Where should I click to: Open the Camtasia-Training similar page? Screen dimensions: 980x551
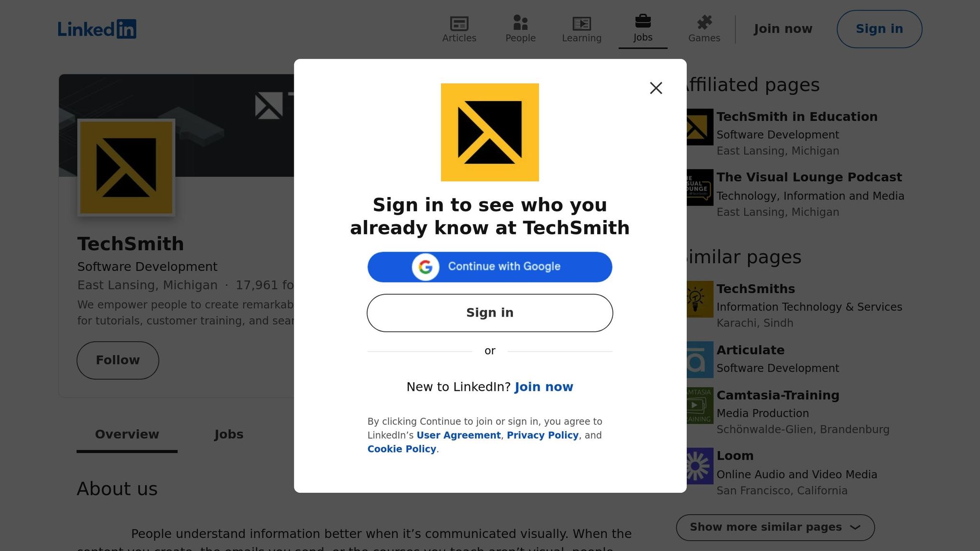pos(778,396)
